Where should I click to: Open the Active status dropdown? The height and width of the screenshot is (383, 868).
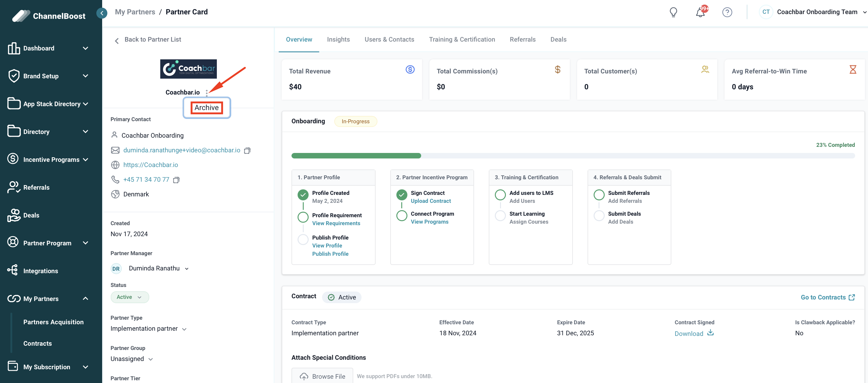[x=129, y=297]
